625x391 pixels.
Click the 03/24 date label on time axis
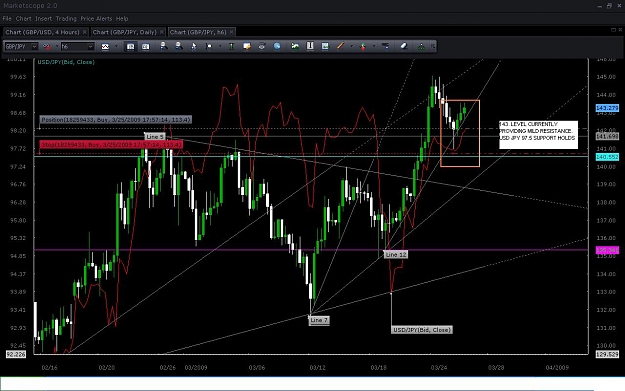point(439,367)
